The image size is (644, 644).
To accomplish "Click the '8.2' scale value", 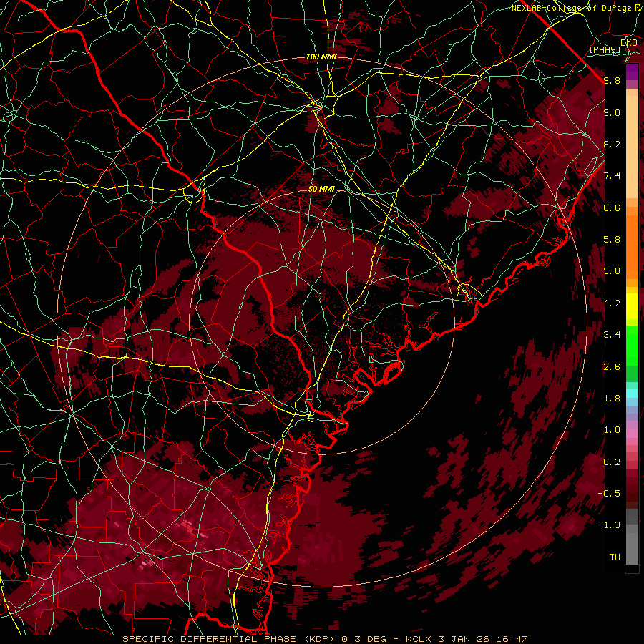I will coord(612,144).
